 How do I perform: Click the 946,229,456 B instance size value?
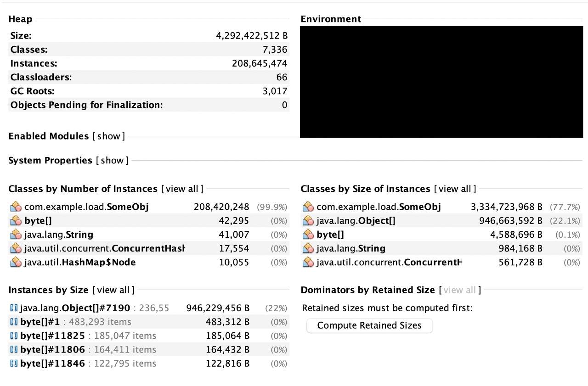tap(218, 308)
